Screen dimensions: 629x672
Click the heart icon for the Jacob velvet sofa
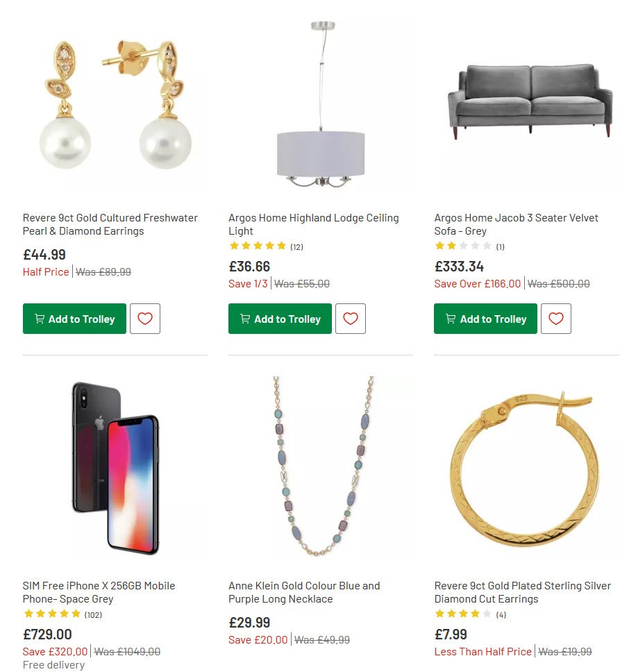click(x=556, y=318)
